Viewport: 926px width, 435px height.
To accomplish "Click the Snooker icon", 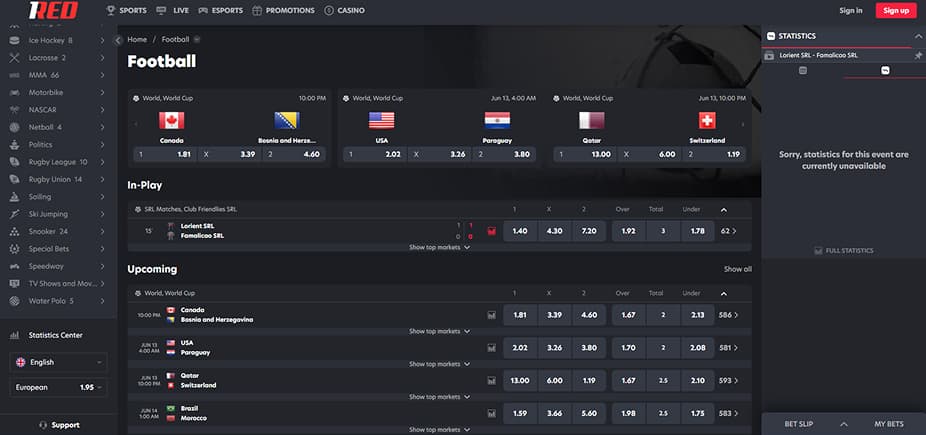I will 15,231.
